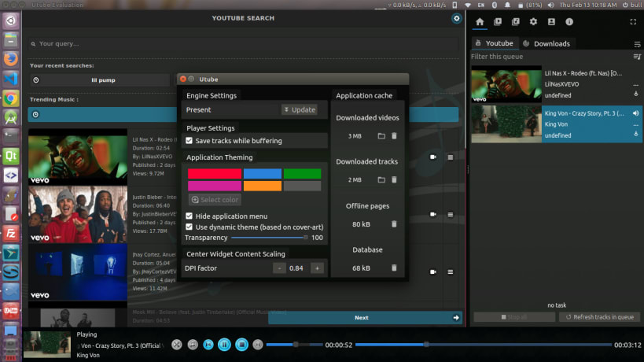Open menu icon for Jhay Cortez result

point(450,272)
